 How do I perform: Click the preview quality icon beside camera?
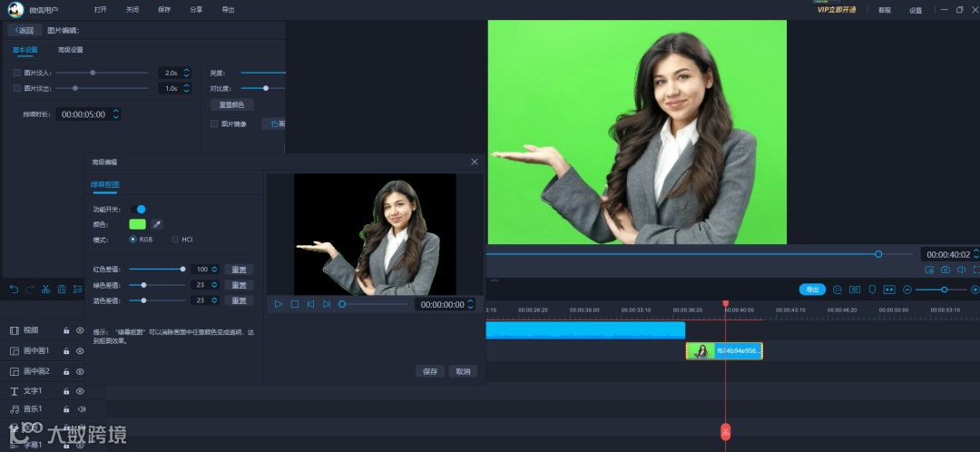pyautogui.click(x=929, y=270)
